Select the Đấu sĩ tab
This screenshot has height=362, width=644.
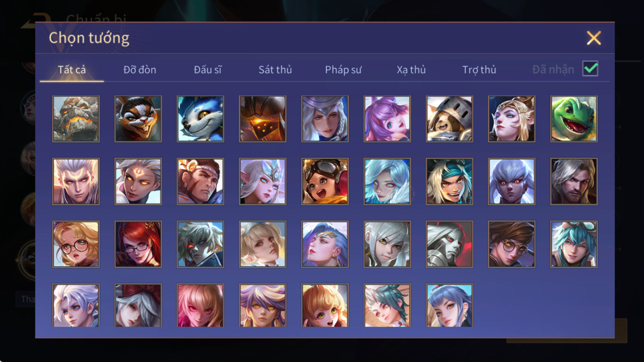207,70
